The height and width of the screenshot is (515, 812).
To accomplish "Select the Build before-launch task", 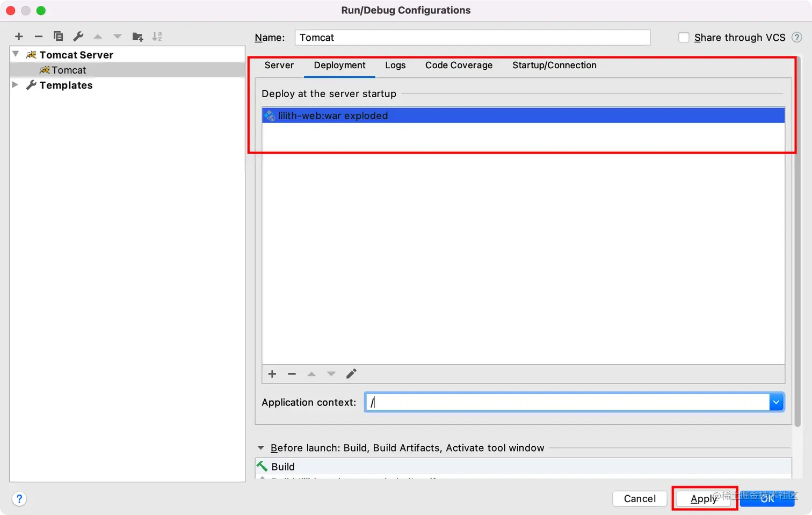I will [x=524, y=467].
